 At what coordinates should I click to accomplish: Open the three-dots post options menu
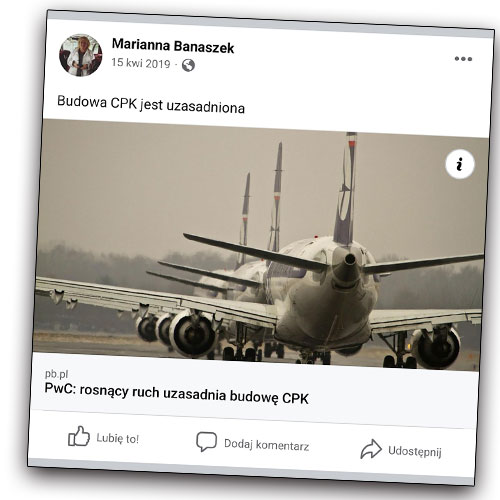coord(463,59)
